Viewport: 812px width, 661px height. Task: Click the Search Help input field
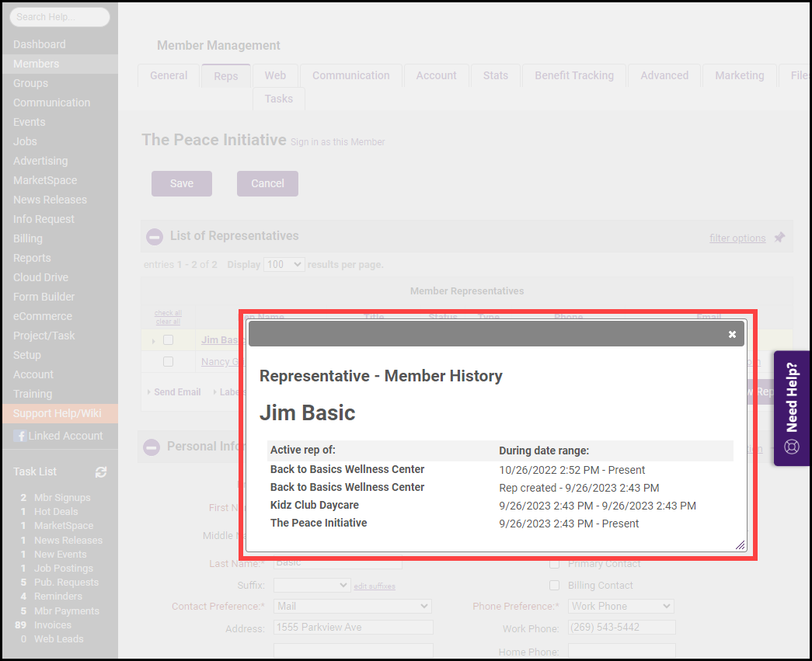(60, 17)
